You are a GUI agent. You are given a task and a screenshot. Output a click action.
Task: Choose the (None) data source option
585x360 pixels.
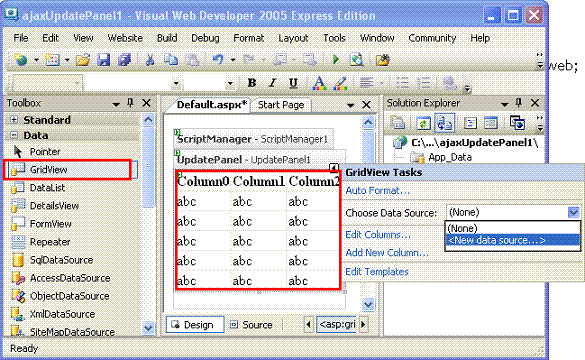coord(513,228)
